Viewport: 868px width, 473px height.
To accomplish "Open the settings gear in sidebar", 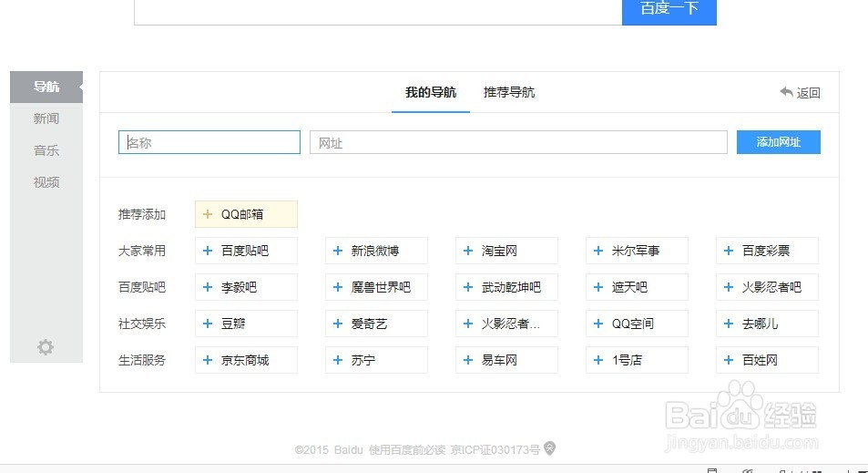I will point(46,347).
